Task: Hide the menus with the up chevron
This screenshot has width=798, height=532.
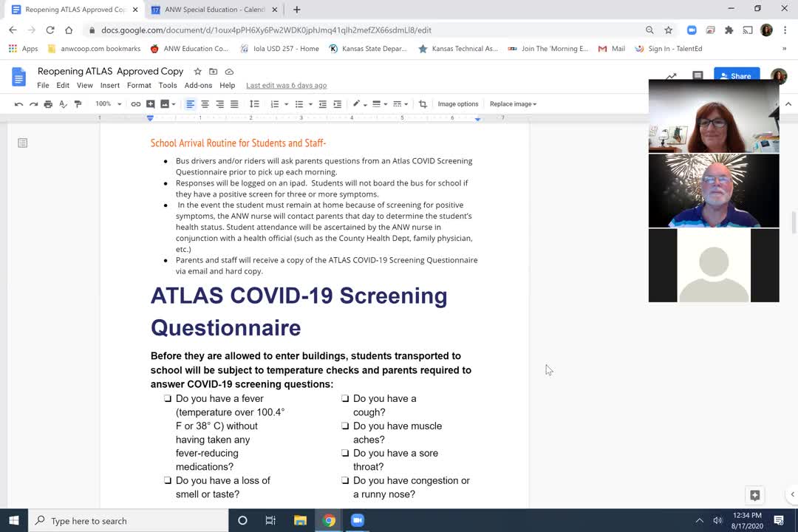Action: coord(788,104)
